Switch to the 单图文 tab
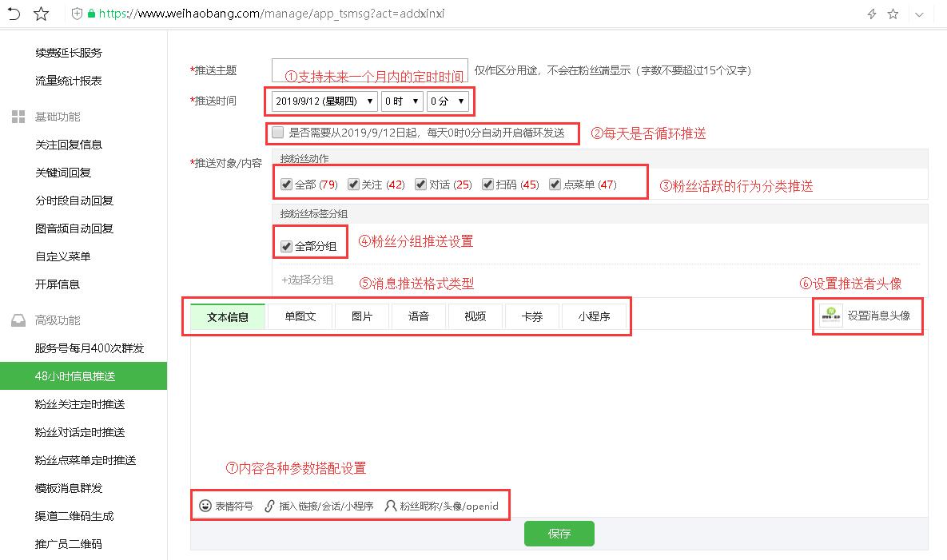The height and width of the screenshot is (560, 947). click(x=300, y=316)
